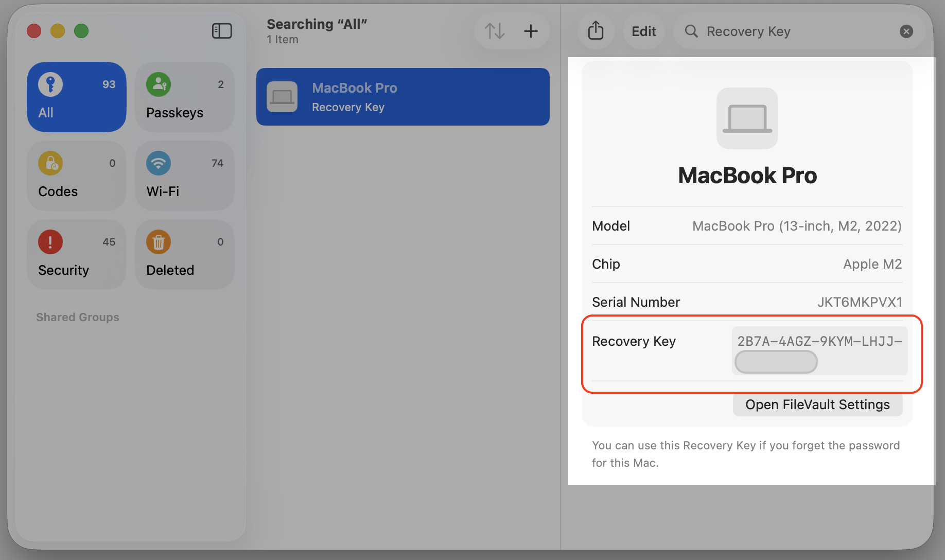Click the blue Wi-Fi signal icon

tap(159, 163)
